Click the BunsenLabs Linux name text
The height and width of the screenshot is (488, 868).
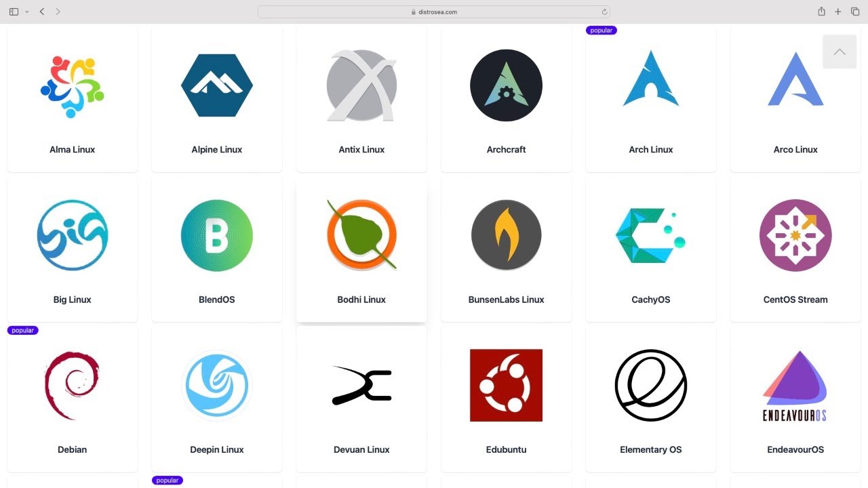(x=506, y=300)
